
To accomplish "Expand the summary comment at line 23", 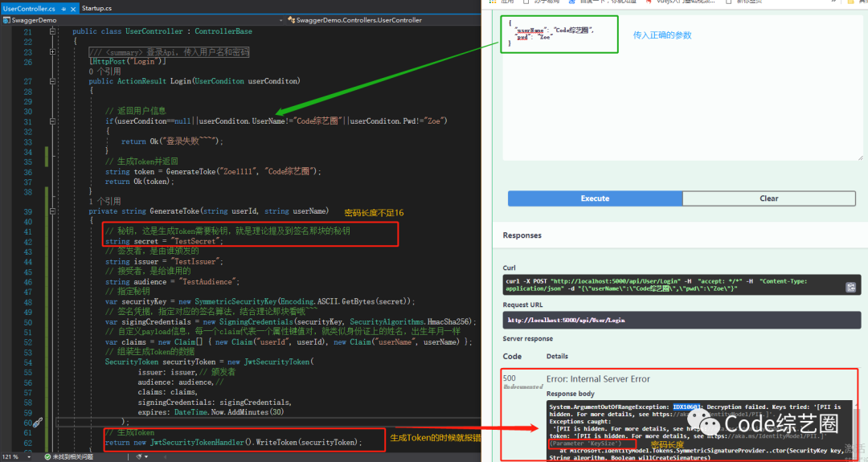I will coord(53,52).
